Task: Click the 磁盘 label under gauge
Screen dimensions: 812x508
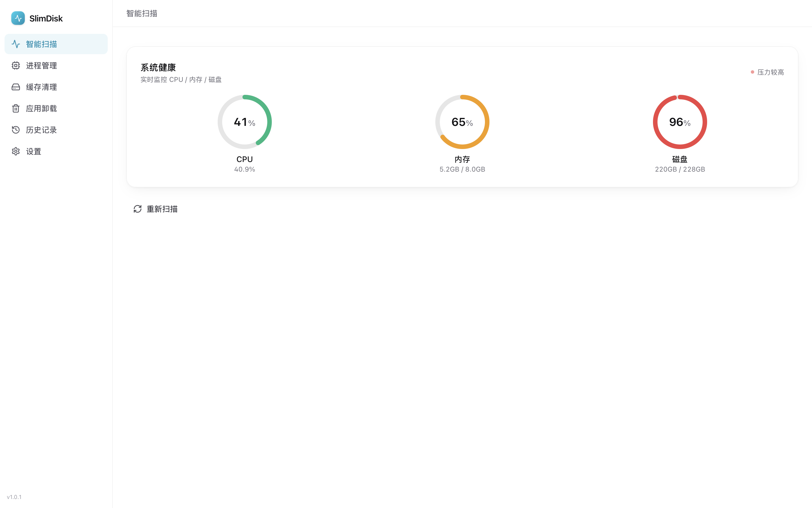Action: pos(680,159)
